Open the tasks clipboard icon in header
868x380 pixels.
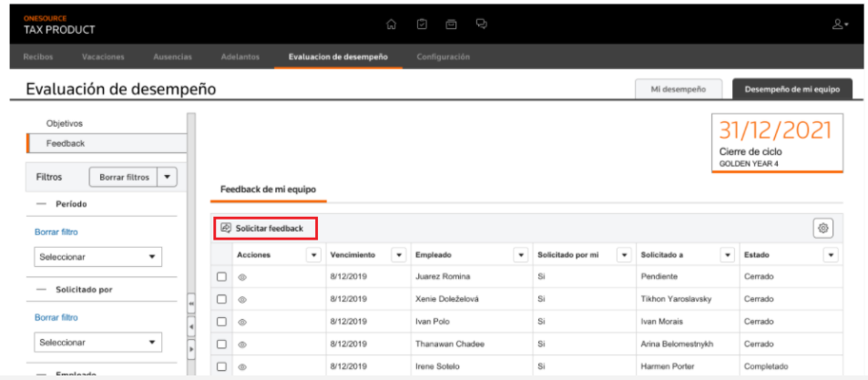(x=422, y=25)
